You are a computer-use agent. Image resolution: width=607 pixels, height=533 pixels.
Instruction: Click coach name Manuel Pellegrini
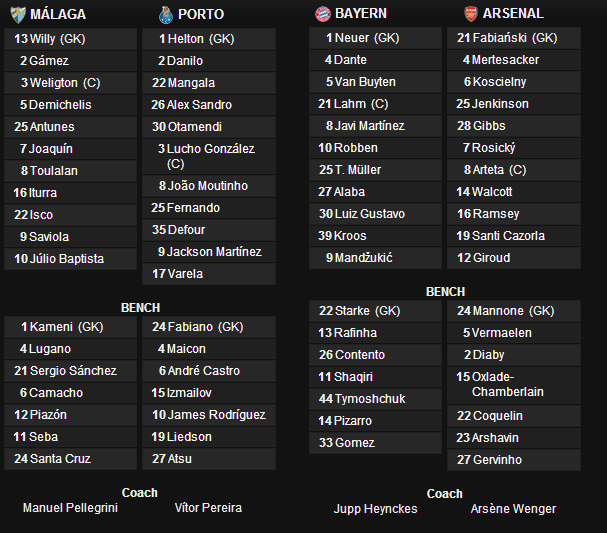[70, 508]
